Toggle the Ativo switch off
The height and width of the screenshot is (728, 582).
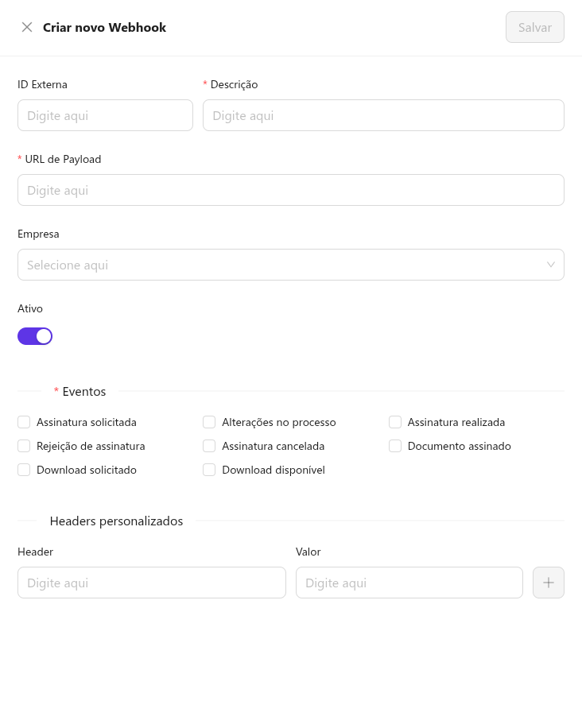click(35, 336)
